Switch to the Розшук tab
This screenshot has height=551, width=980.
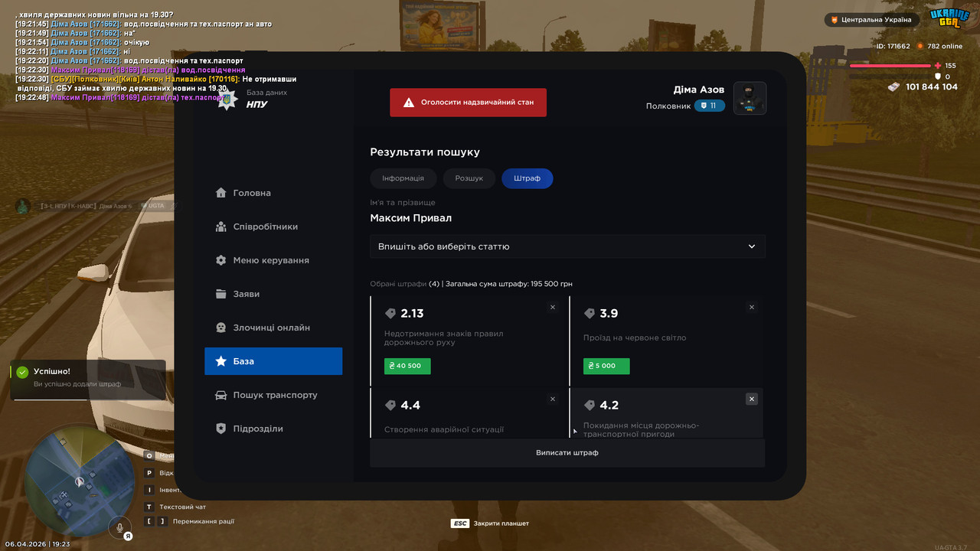click(469, 178)
